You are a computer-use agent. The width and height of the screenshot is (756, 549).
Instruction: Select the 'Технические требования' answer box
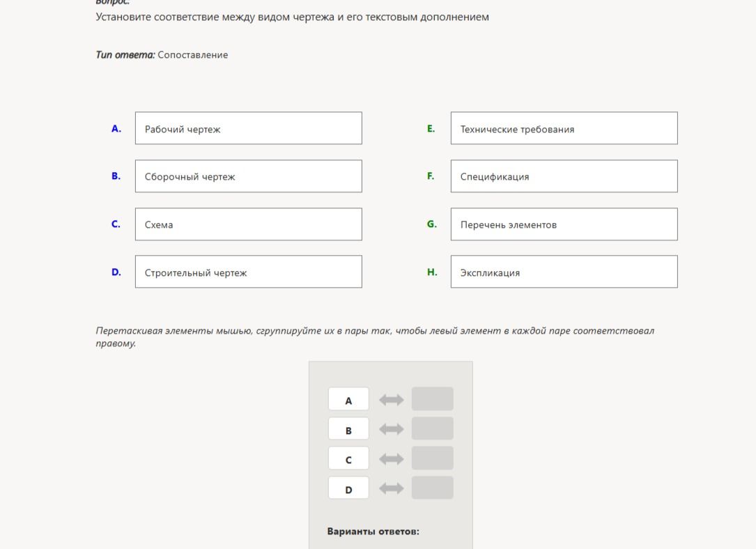click(564, 128)
